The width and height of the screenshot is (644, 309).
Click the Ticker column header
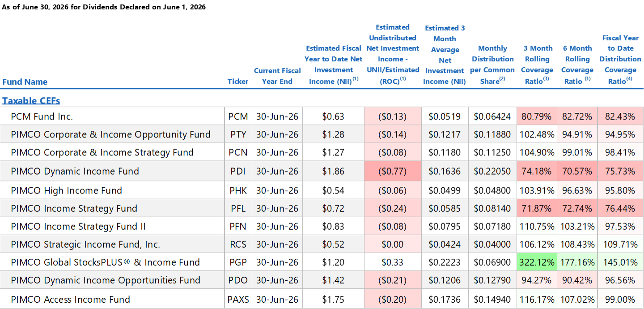[x=238, y=81]
